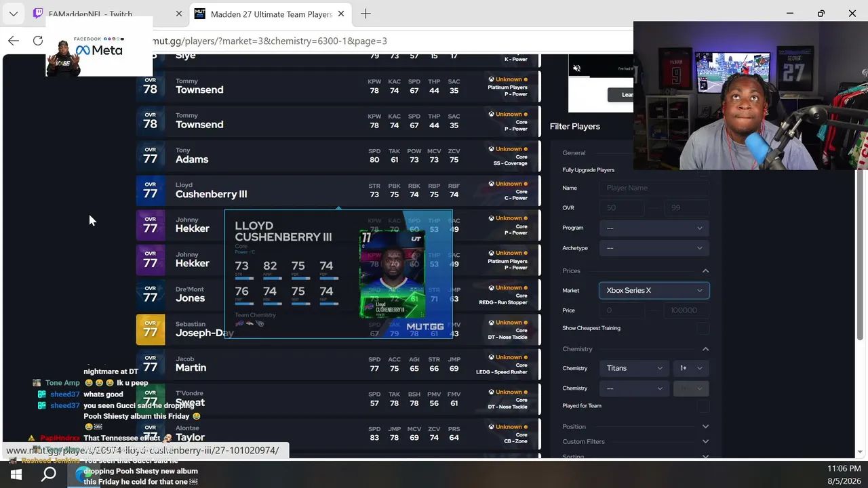Open the chemistry count dropdown showing 1+
Screen dimensions: 868x488
pos(691,368)
